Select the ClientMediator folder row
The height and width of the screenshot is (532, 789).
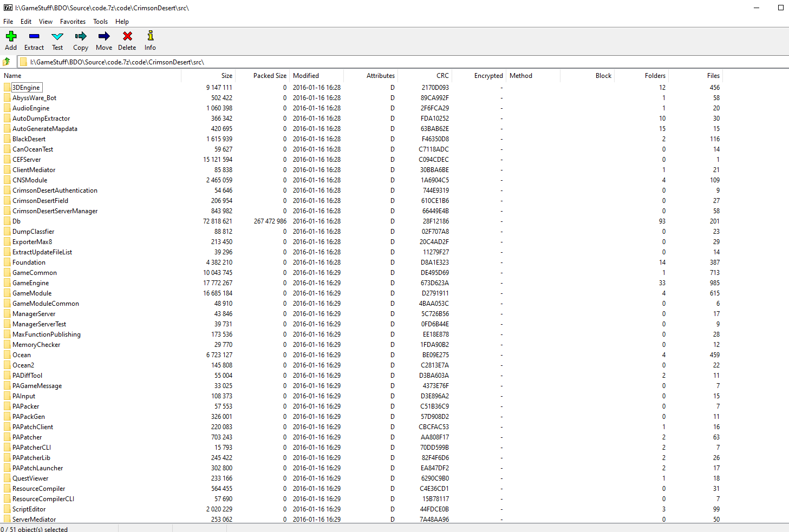[362, 170]
